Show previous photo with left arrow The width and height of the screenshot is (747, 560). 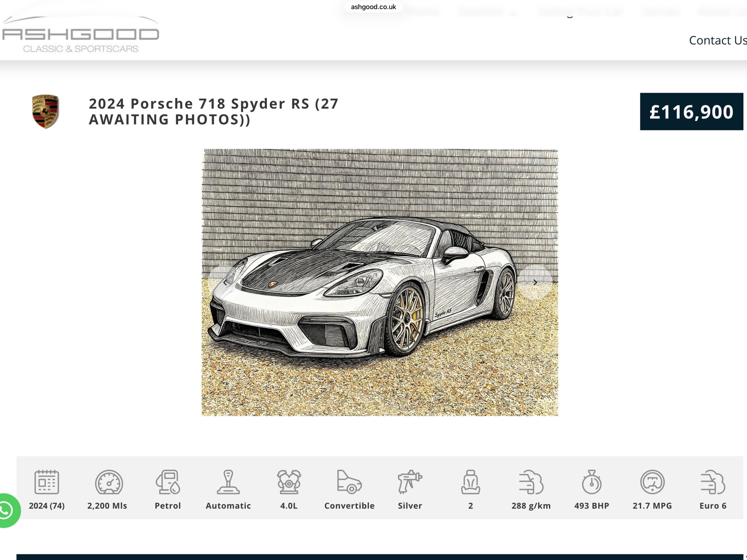pyautogui.click(x=225, y=282)
